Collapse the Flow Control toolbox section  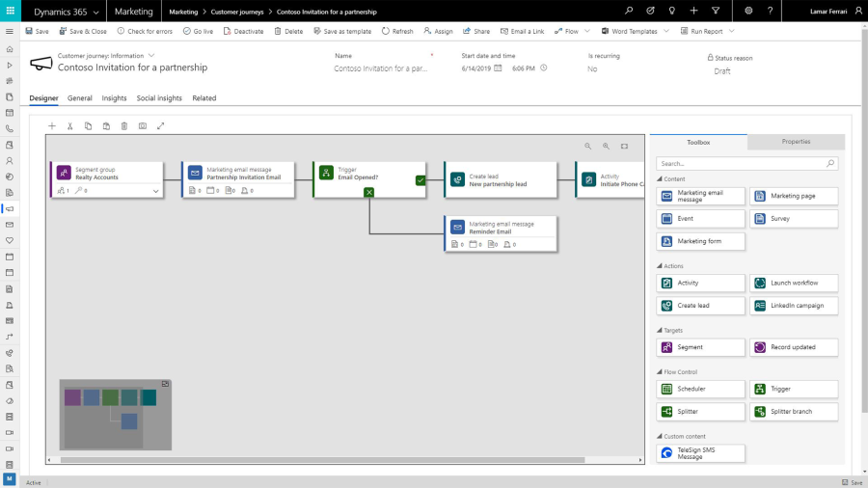click(x=660, y=372)
